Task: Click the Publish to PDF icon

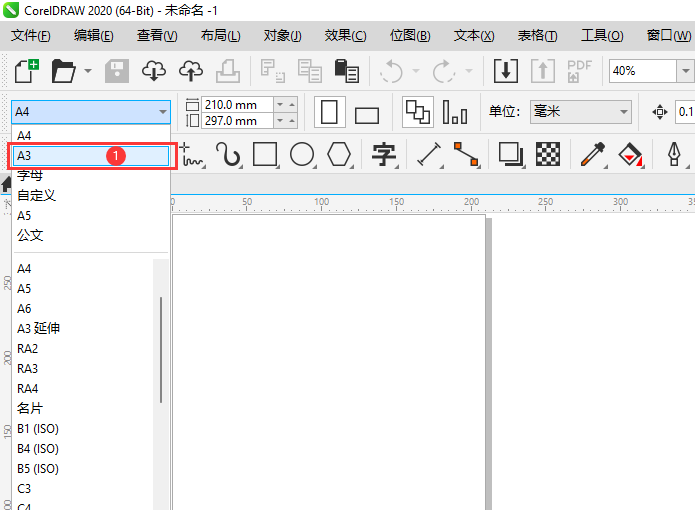Action: [579, 71]
